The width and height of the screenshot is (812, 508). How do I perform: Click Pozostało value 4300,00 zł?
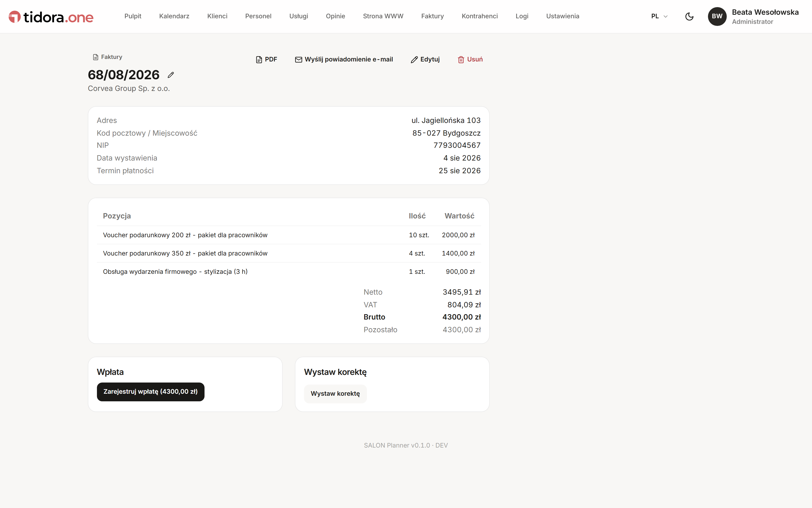(462, 330)
